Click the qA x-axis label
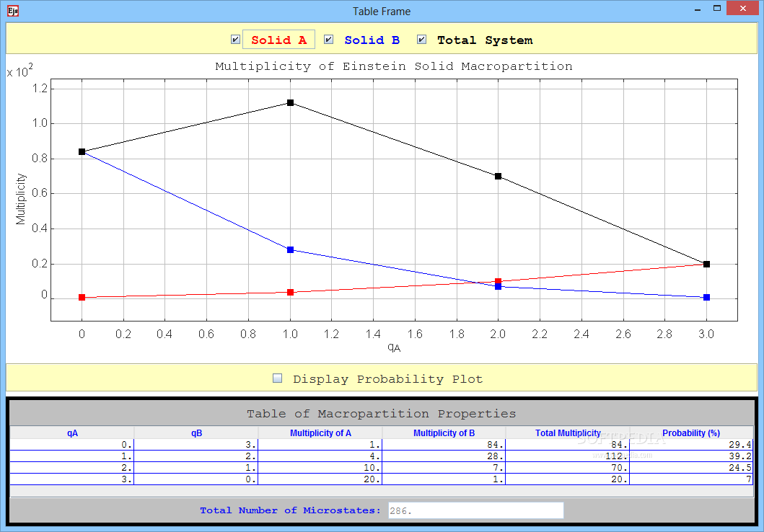 pyautogui.click(x=394, y=347)
